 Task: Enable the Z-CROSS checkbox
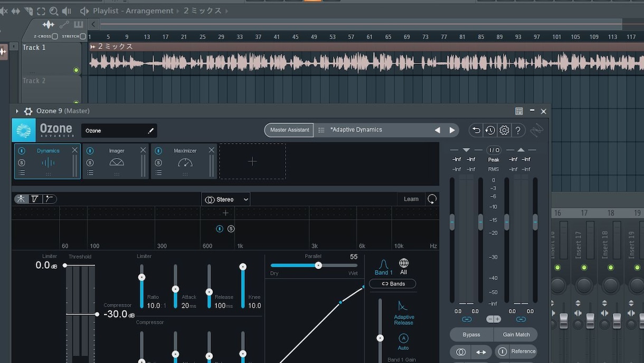55,36
